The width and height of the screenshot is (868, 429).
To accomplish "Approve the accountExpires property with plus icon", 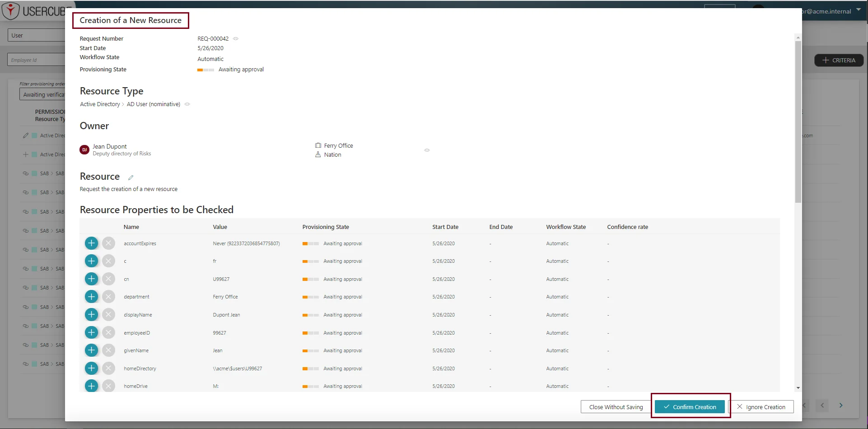I will [91, 243].
